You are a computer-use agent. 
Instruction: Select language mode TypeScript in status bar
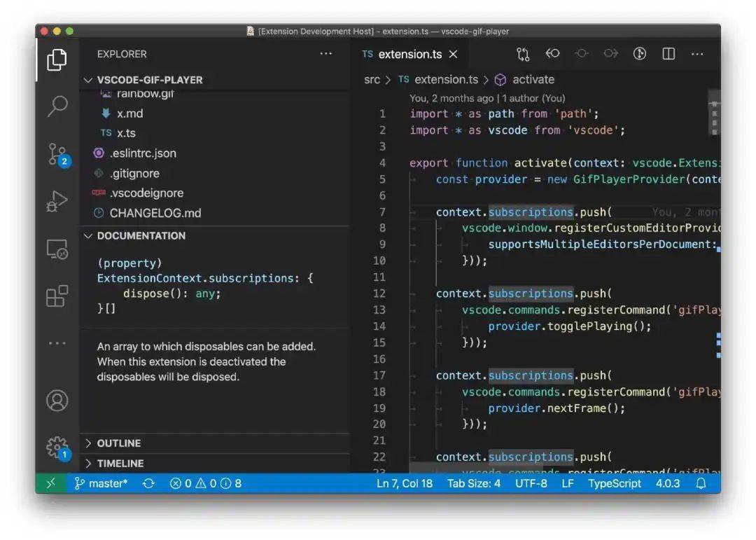[x=615, y=483]
